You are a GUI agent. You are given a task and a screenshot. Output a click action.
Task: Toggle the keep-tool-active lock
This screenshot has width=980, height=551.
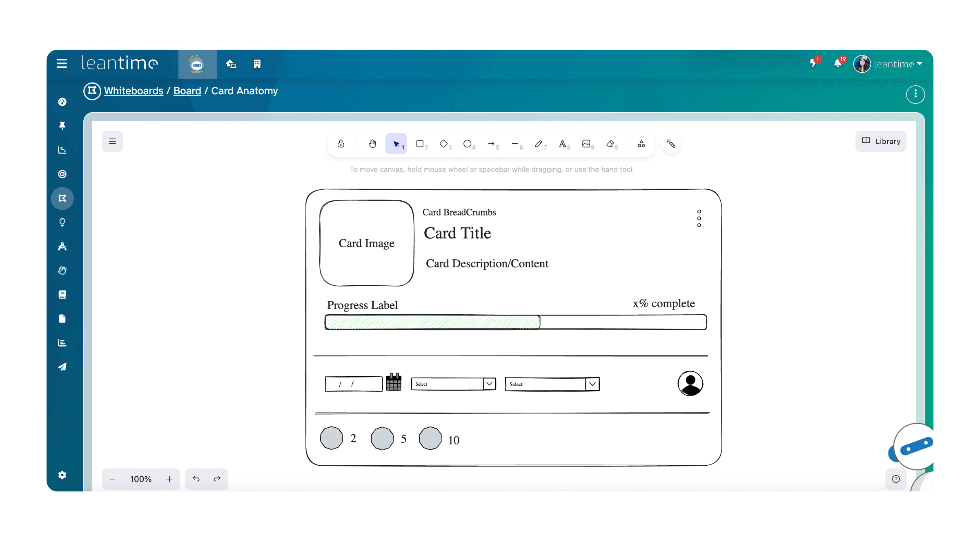(x=341, y=144)
